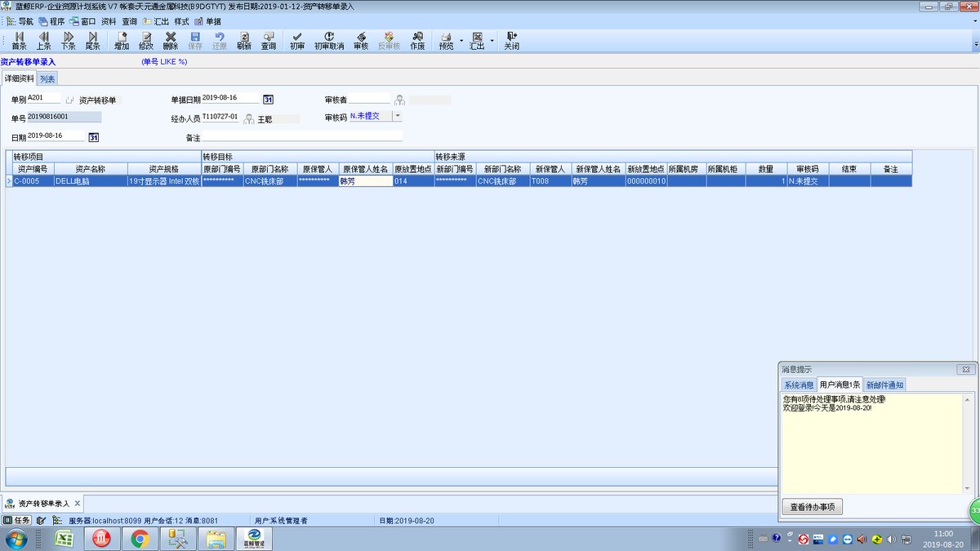Close the 资产转移单录入 bottom tab
This screenshot has height=551, width=980.
(x=77, y=504)
